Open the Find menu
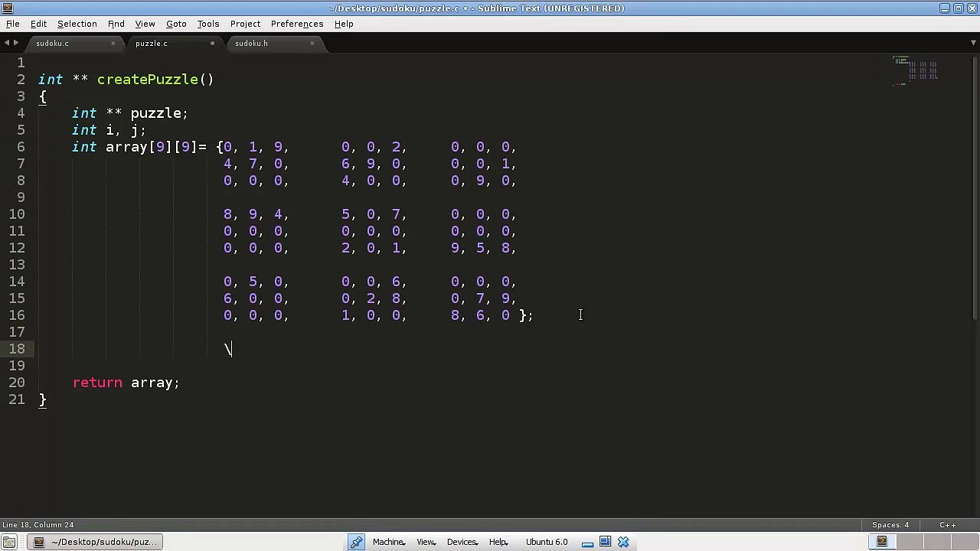The width and height of the screenshot is (980, 551). click(116, 24)
